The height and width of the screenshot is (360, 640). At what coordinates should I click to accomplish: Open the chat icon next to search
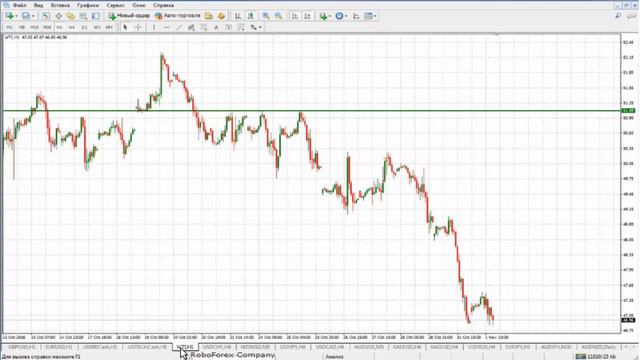[x=632, y=16]
